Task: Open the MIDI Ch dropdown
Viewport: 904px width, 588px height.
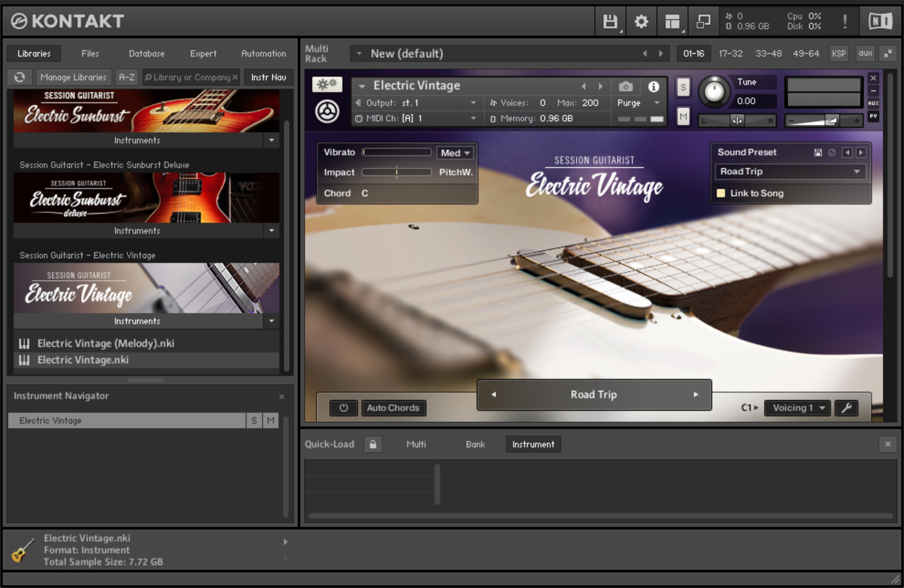Action: click(x=417, y=119)
